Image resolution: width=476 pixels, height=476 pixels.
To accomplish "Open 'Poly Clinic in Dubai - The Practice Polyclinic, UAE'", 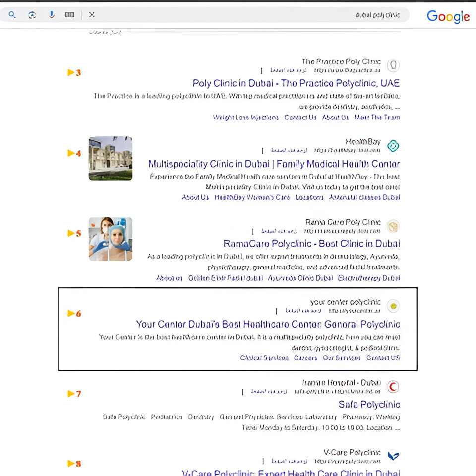I will 296,83.
